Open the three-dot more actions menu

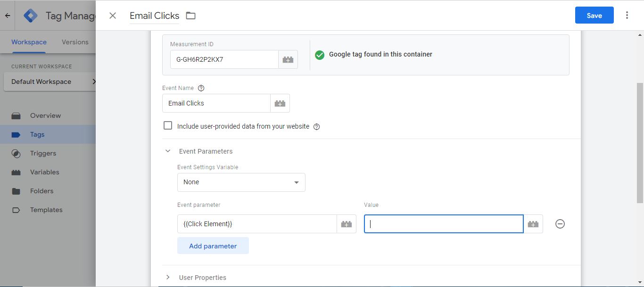point(627,15)
